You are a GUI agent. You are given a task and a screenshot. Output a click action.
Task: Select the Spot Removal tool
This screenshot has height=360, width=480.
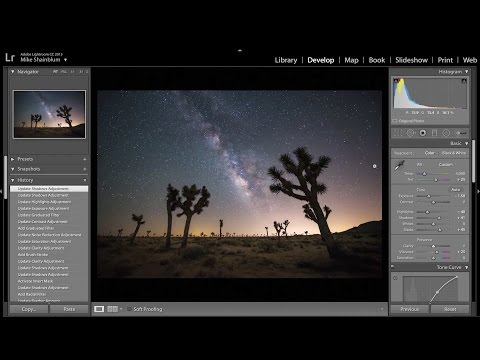tap(410, 133)
